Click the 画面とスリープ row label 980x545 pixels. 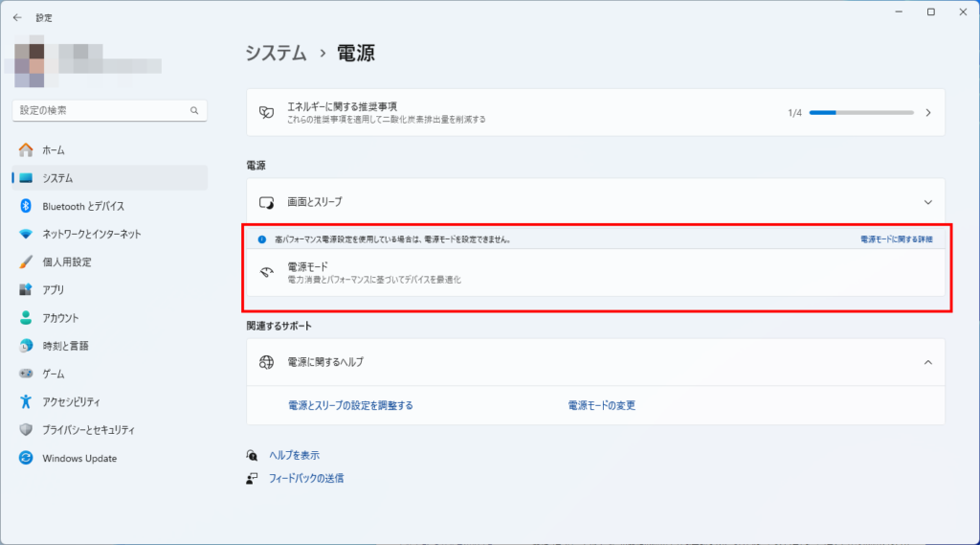click(315, 202)
